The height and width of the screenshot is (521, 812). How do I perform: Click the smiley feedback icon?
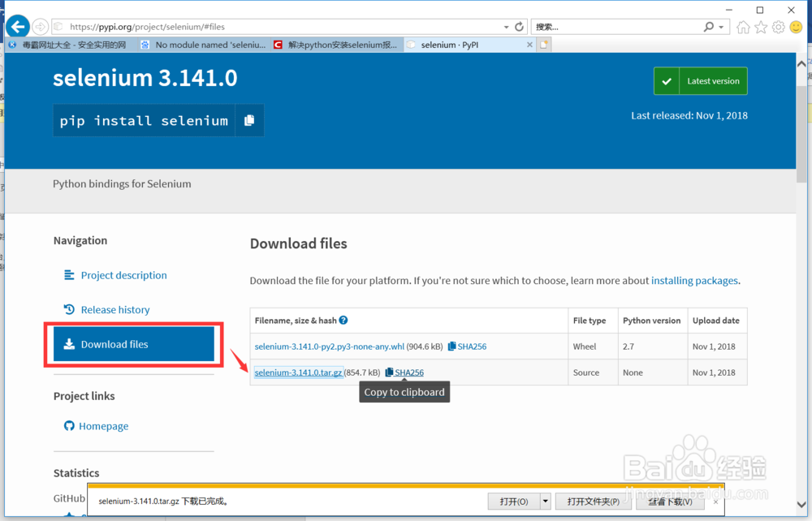[x=796, y=27]
